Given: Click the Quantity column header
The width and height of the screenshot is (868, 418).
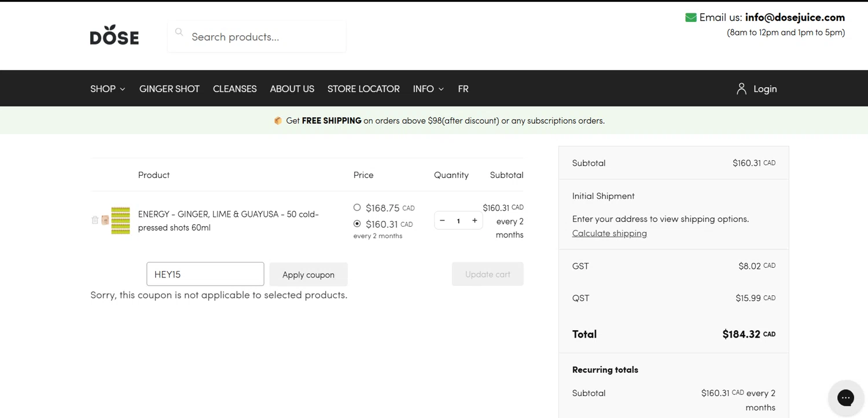Looking at the screenshot, I should point(451,175).
